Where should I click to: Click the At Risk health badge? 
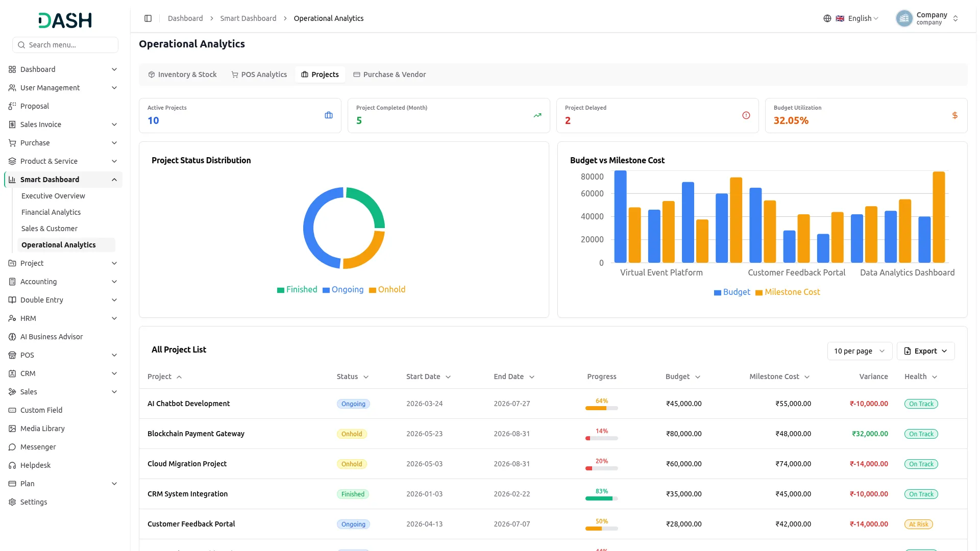pos(918,524)
